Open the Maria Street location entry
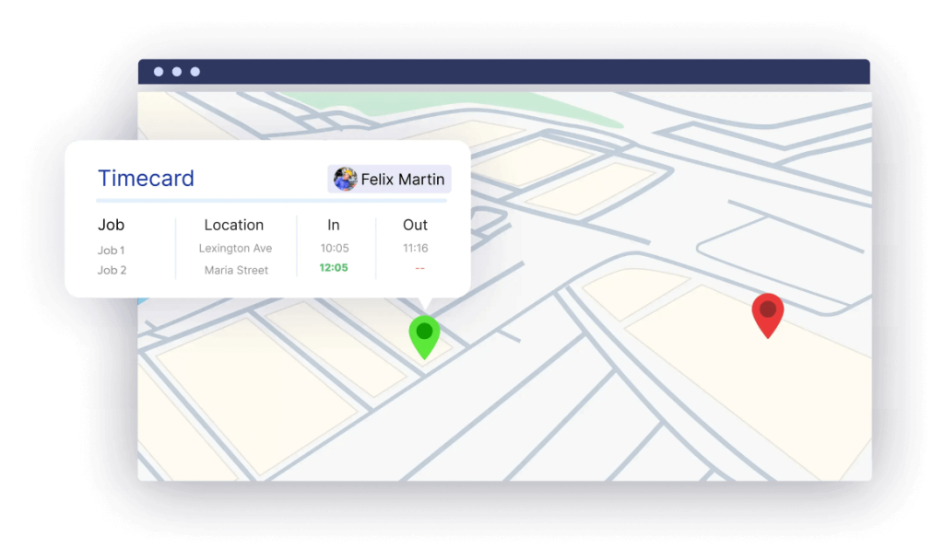Viewport: 944px width, 560px height. [236, 270]
